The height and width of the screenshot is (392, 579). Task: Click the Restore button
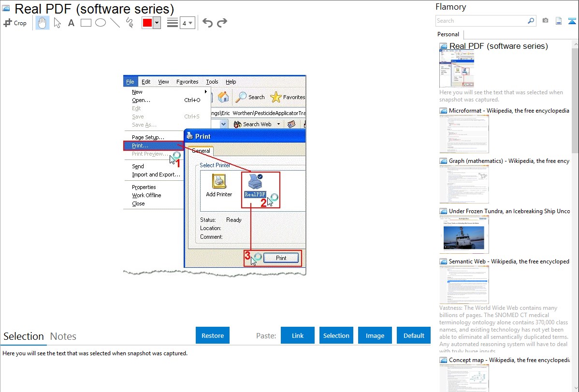coord(213,335)
